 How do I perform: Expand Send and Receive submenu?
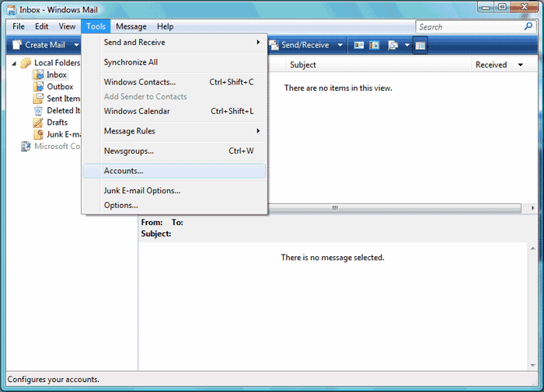(x=175, y=42)
